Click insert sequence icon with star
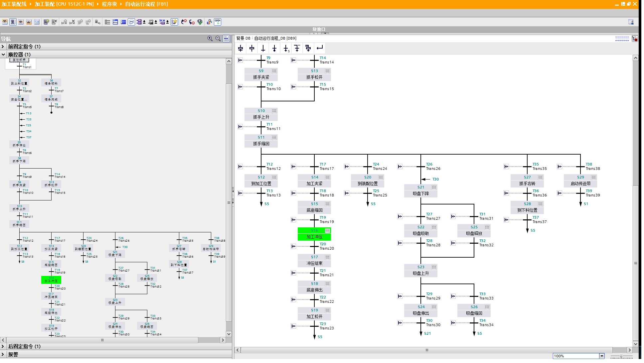Viewport: 644px width, 363px height. [46, 22]
